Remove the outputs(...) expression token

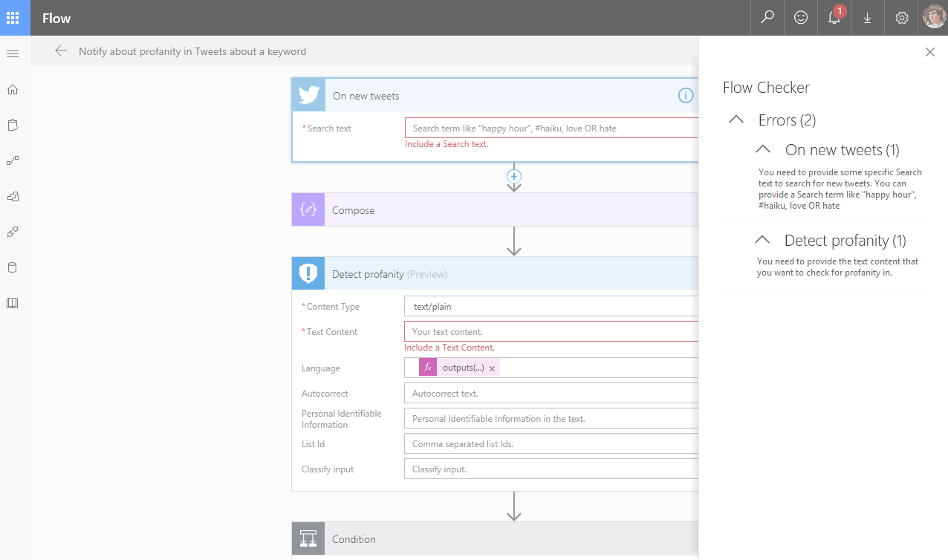[492, 368]
